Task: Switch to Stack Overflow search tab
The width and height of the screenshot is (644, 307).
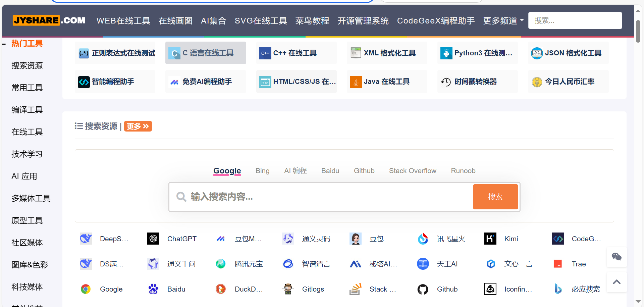Action: 413,171
